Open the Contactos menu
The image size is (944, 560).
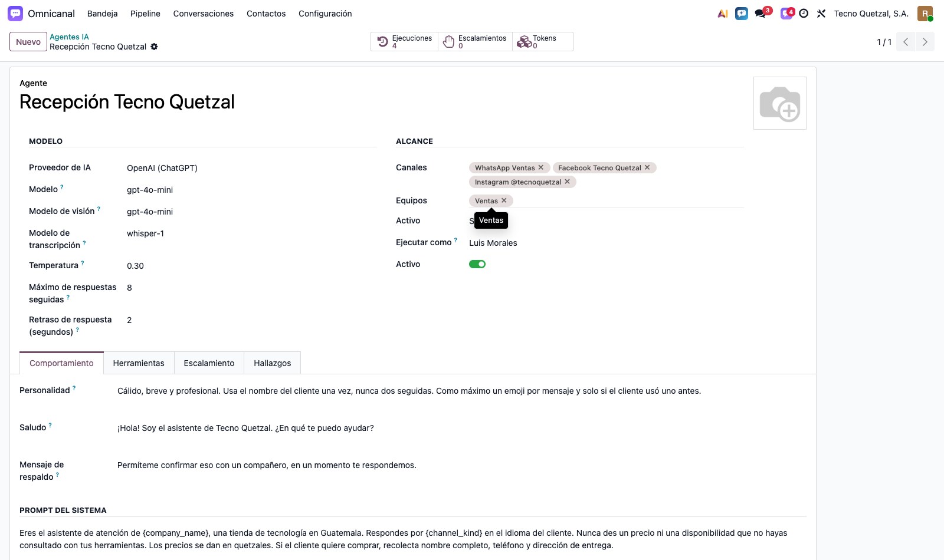click(x=266, y=14)
